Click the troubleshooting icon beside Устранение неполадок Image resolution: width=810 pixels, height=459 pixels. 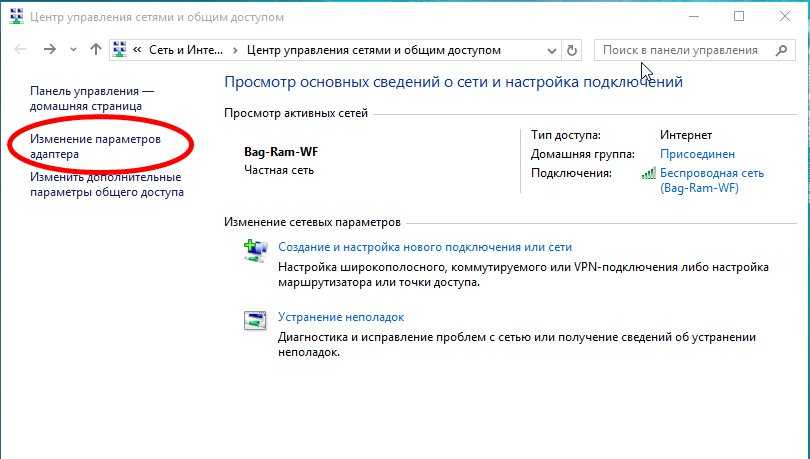(256, 321)
